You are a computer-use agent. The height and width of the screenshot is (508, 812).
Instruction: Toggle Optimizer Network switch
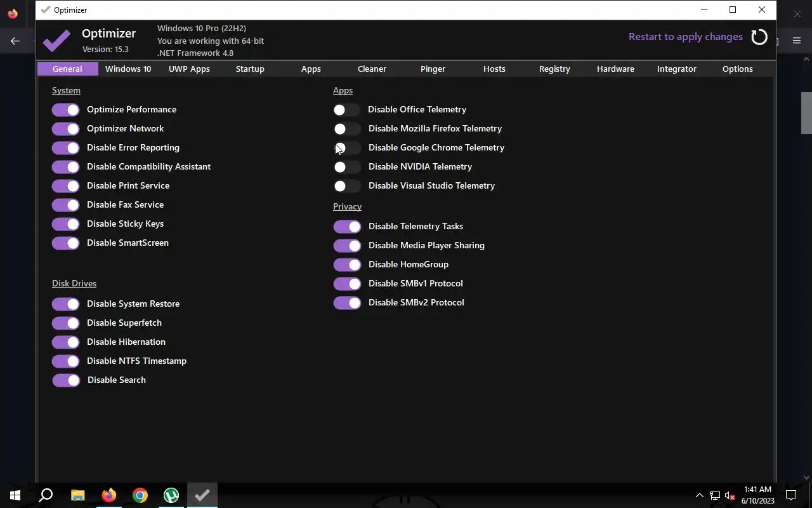point(66,129)
